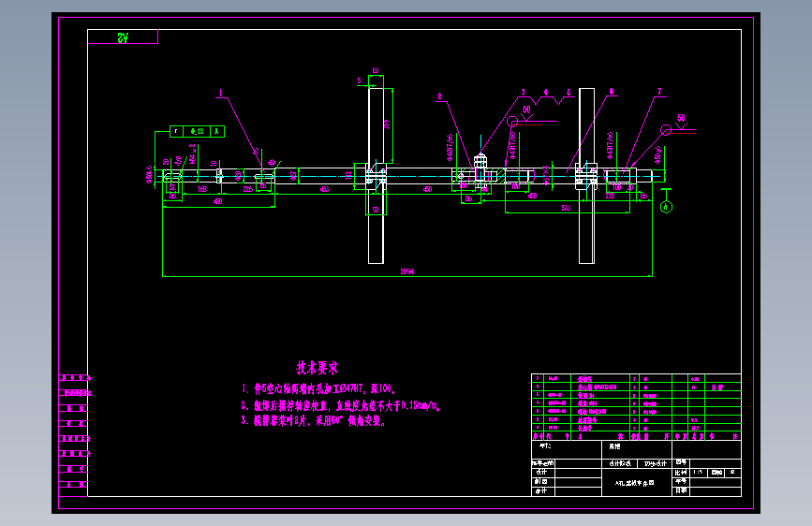Screen dimensions: 812x526
Task: Click the mirrored A2 label box
Action: (123, 37)
